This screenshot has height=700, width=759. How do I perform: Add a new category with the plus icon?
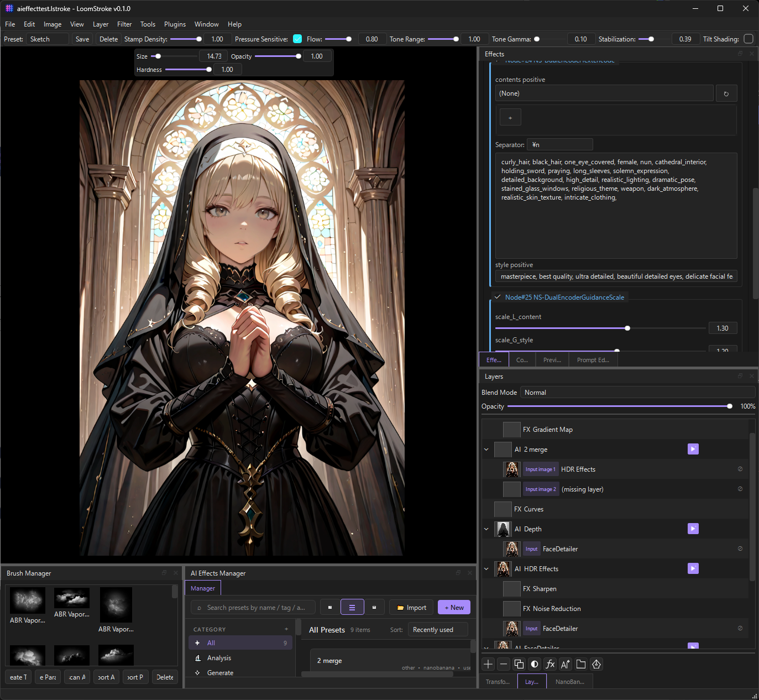[286, 629]
